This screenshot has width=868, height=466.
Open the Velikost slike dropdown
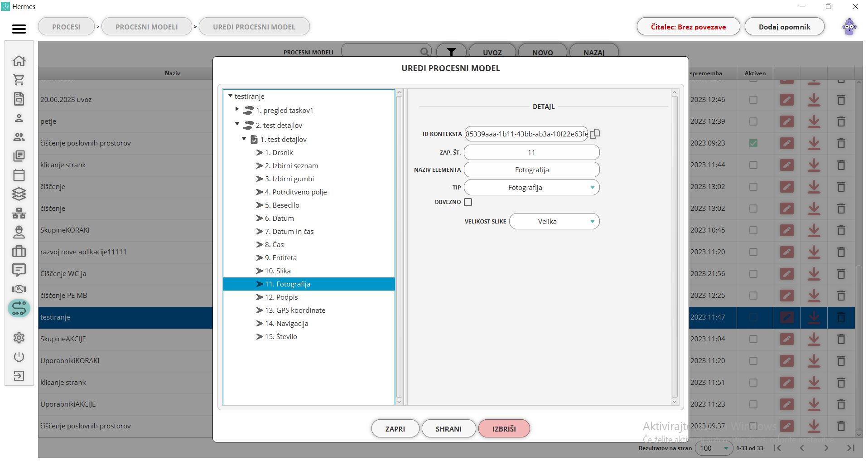tap(554, 222)
